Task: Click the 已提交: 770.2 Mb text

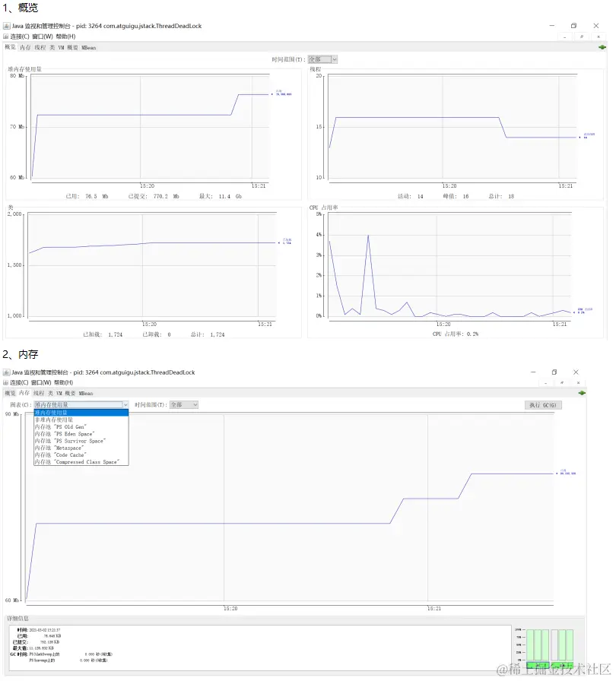Action: pyautogui.click(x=154, y=196)
